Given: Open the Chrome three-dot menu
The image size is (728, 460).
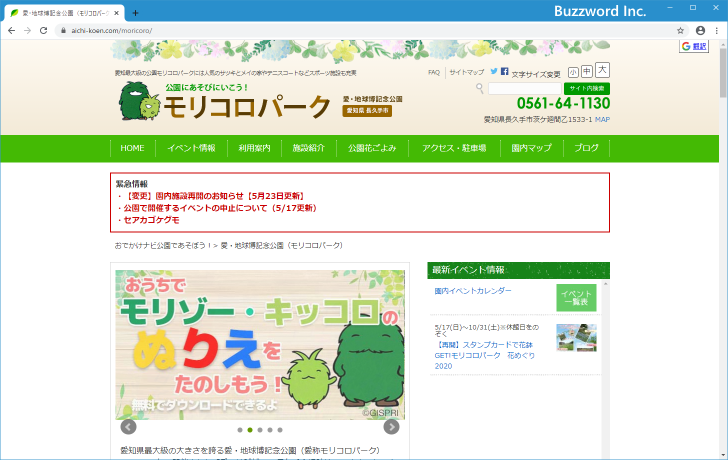Looking at the screenshot, I should click(717, 31).
